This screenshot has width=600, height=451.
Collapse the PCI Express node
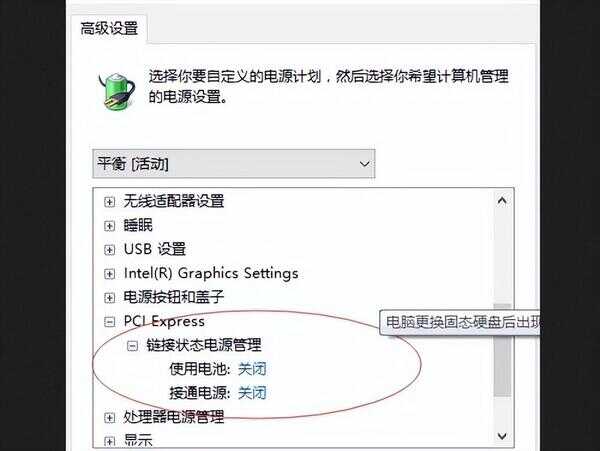point(109,322)
